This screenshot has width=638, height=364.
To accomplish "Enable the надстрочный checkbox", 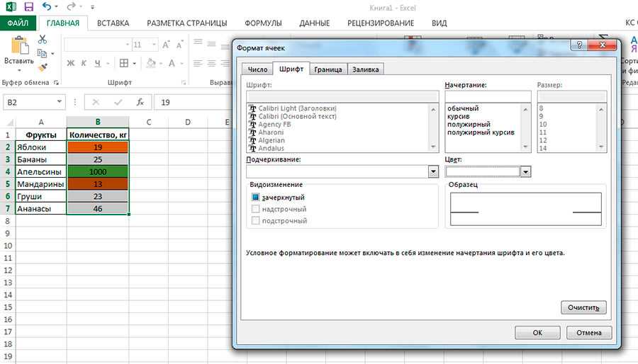I will click(255, 209).
